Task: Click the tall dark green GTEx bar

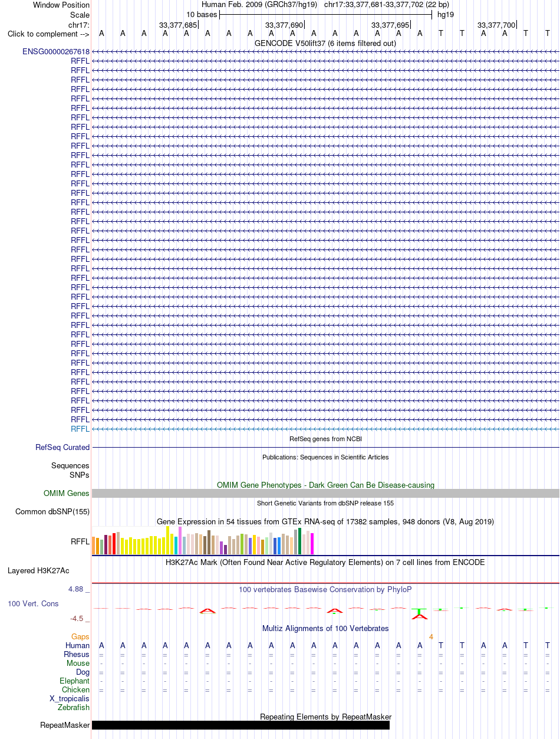Action: tap(300, 541)
